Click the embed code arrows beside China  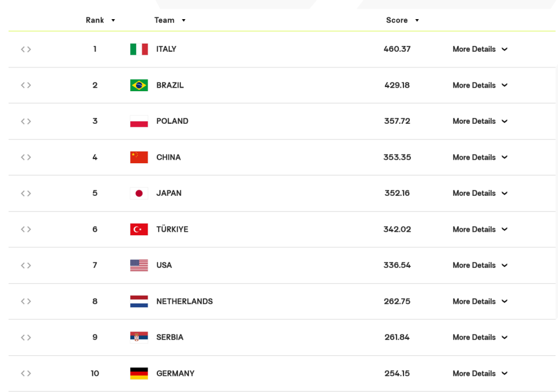[26, 157]
